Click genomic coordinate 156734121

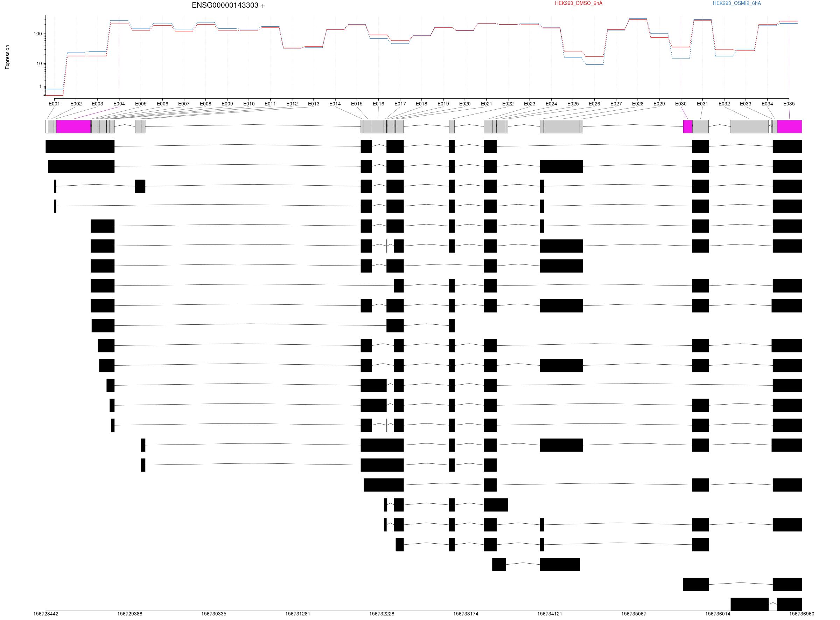click(x=550, y=614)
